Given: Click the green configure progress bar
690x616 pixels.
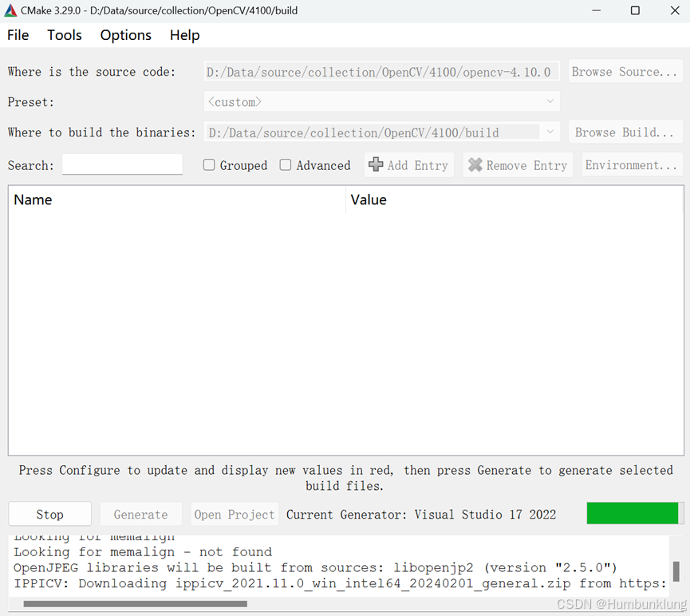Looking at the screenshot, I should click(635, 513).
